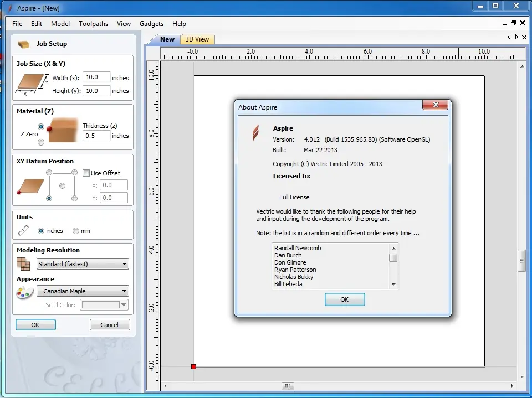Select bottom-left XY datum position
The height and width of the screenshot is (398, 532).
(x=49, y=198)
